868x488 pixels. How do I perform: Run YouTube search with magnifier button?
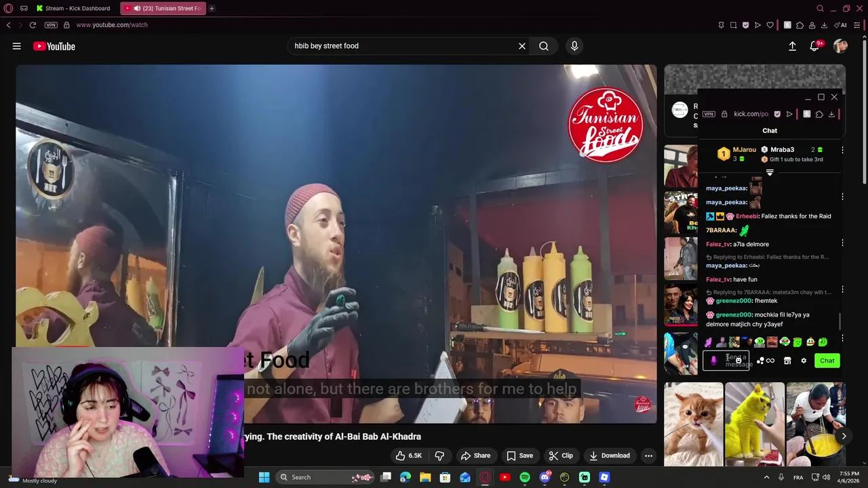pyautogui.click(x=544, y=46)
